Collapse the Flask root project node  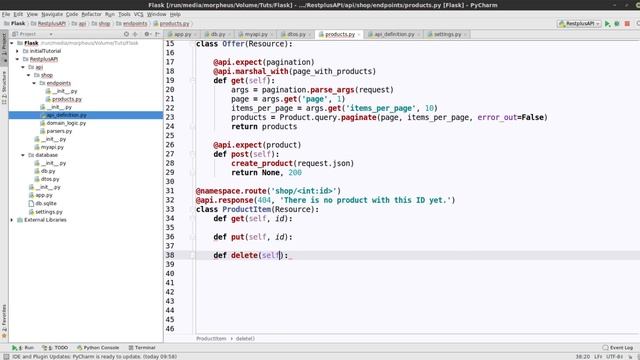coord(12,43)
